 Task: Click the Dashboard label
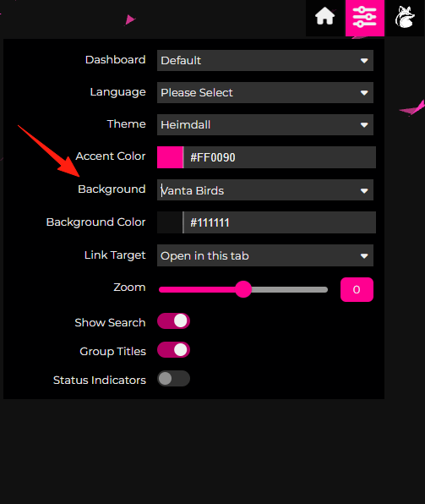pos(115,60)
